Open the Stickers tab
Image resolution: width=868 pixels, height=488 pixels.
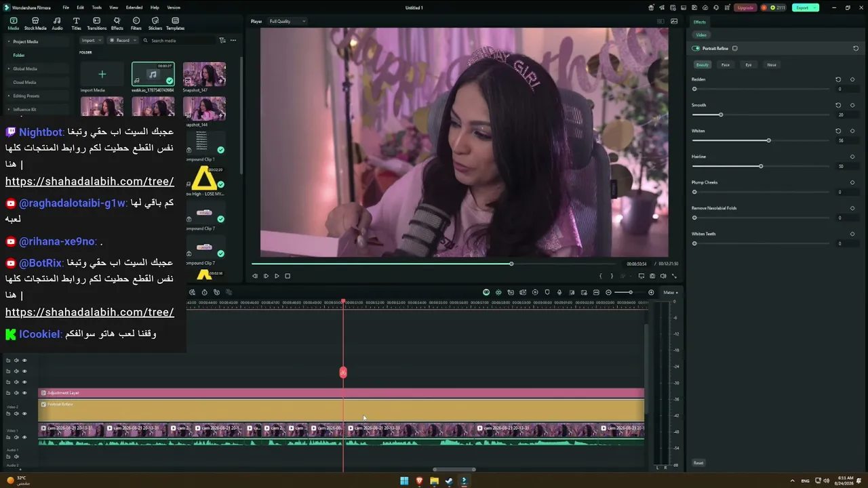[x=155, y=24]
